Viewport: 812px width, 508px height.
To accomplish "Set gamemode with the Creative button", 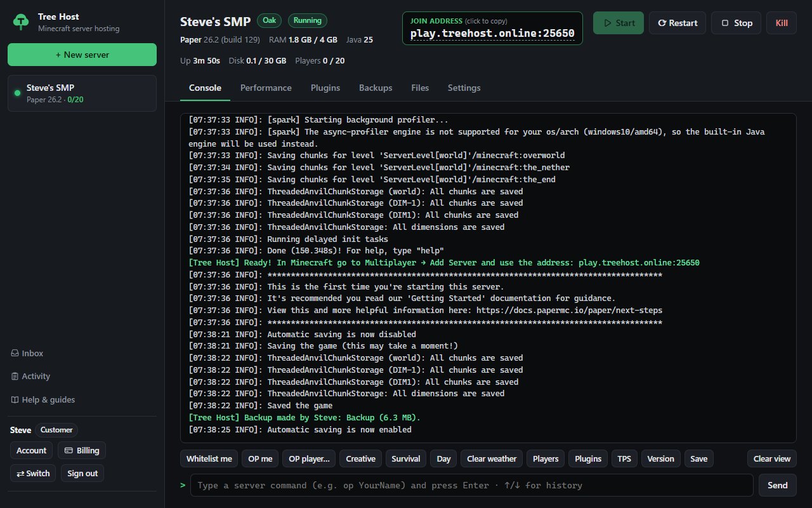I will pos(361,458).
